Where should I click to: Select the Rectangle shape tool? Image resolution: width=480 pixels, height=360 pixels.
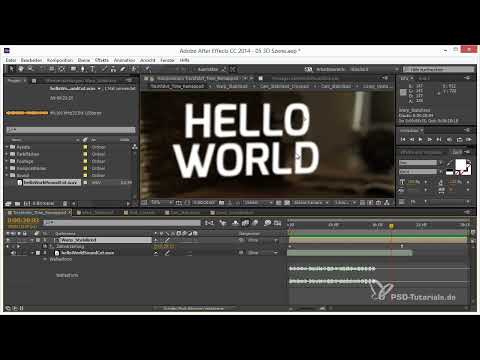(73, 69)
